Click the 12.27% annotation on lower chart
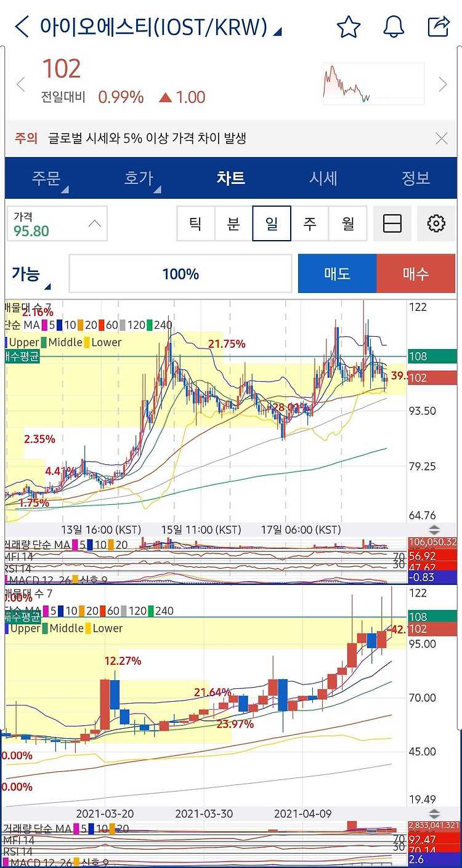This screenshot has height=868, width=462. click(x=123, y=661)
